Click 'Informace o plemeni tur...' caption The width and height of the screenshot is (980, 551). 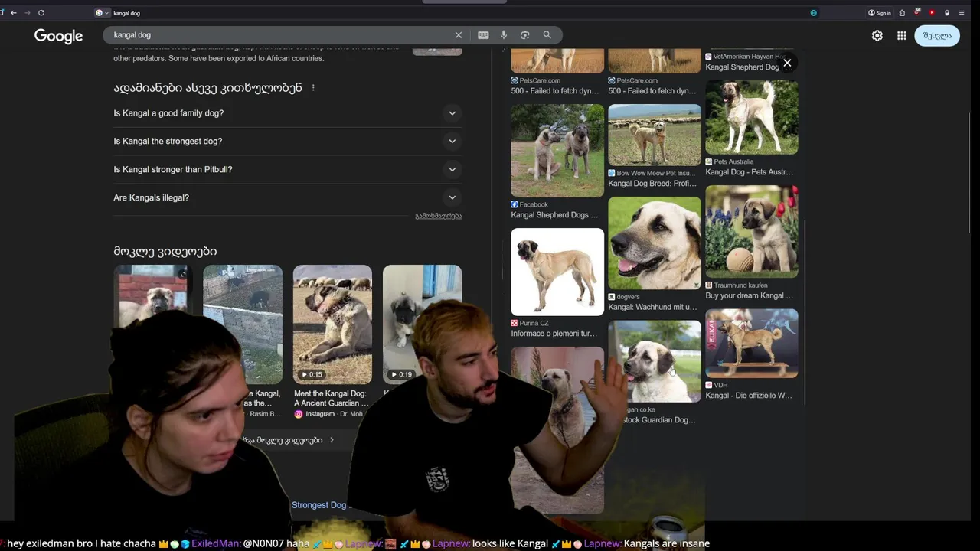click(x=554, y=334)
